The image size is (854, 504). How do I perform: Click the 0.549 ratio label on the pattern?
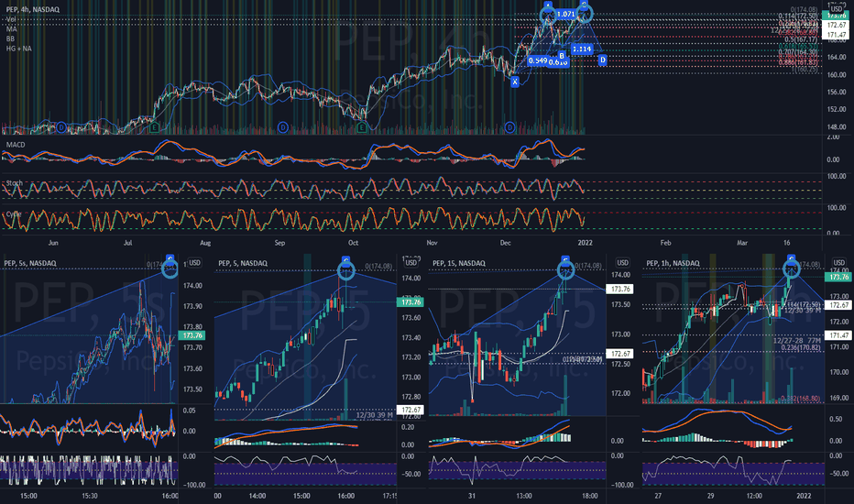[538, 60]
